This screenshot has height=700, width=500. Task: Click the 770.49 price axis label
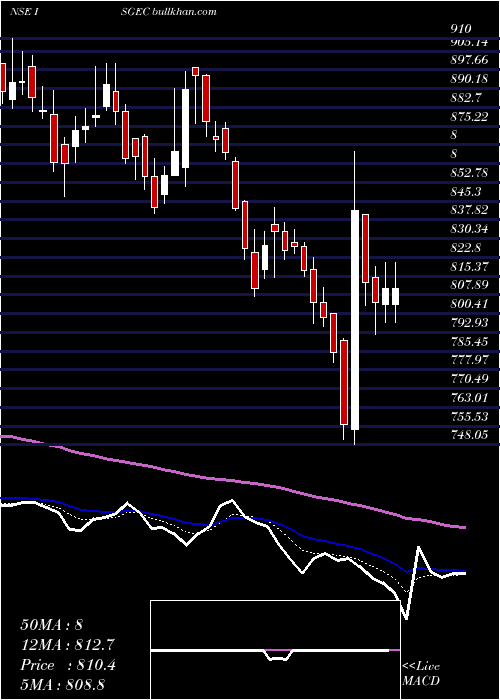pyautogui.click(x=471, y=379)
